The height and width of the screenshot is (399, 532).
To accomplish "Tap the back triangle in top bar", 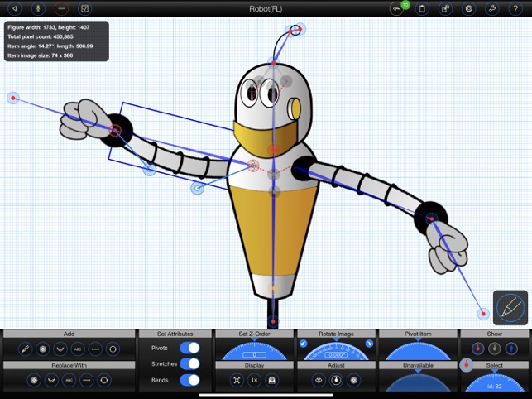I will coord(15,9).
